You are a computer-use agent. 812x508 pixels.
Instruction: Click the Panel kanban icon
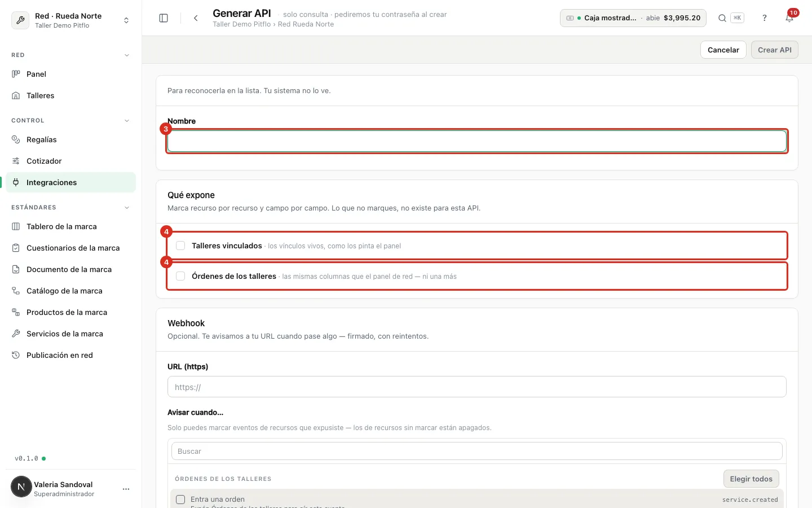point(16,74)
